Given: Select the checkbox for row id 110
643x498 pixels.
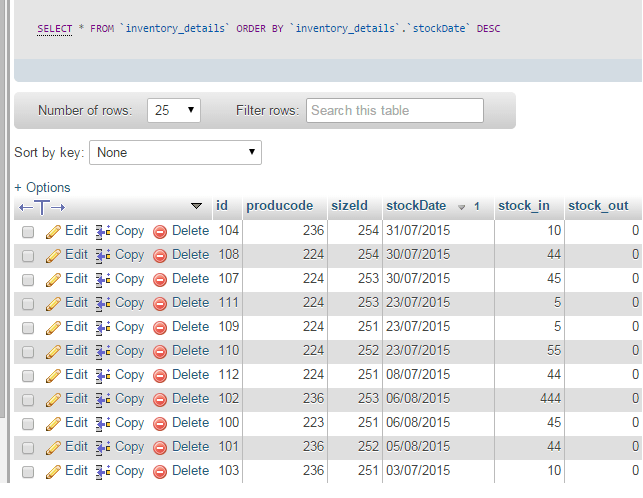Looking at the screenshot, I should coord(28,352).
